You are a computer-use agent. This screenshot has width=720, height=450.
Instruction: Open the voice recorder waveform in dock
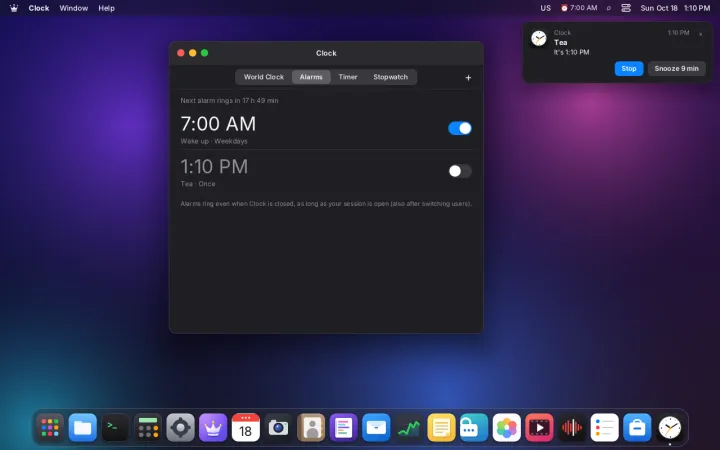click(572, 428)
